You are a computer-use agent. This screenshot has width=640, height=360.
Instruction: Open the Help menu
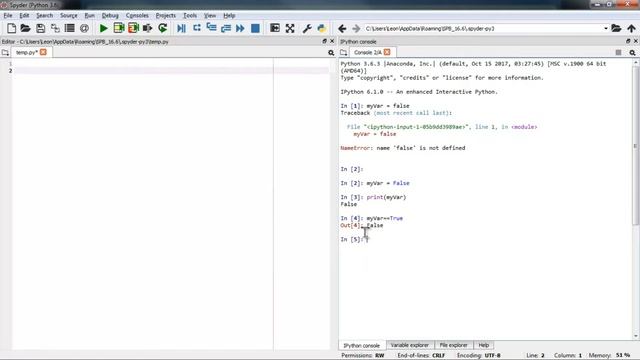pyautogui.click(x=229, y=16)
